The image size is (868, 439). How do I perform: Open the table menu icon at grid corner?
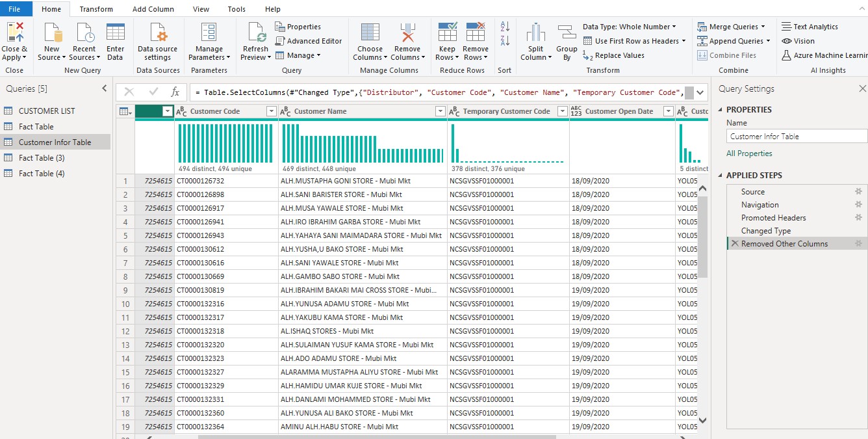tap(125, 112)
